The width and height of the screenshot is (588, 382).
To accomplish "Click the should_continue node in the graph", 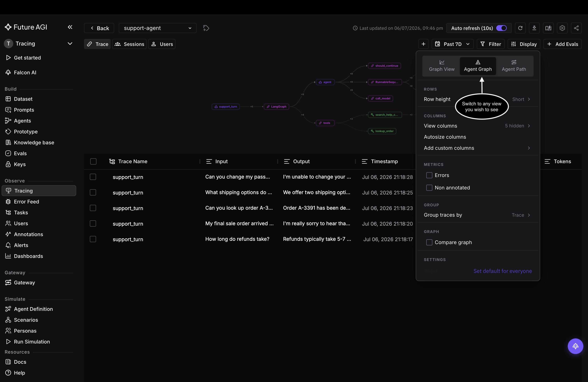I will click(x=384, y=66).
